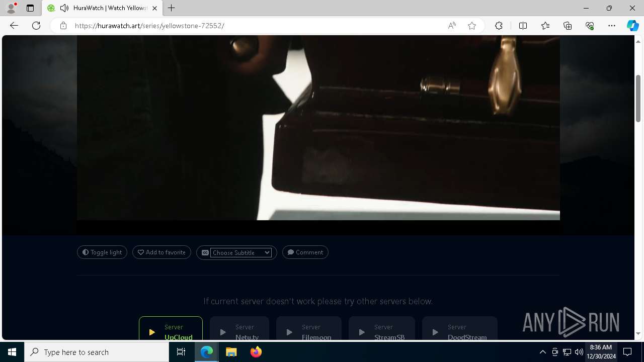644x362 pixels.
Task: Open the Windows Start menu
Action: (12, 352)
